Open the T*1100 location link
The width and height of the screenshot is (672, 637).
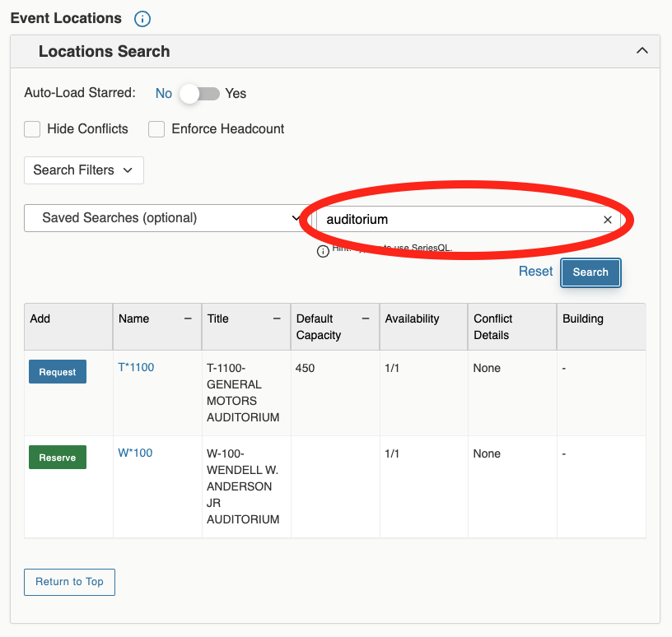pyautogui.click(x=136, y=368)
